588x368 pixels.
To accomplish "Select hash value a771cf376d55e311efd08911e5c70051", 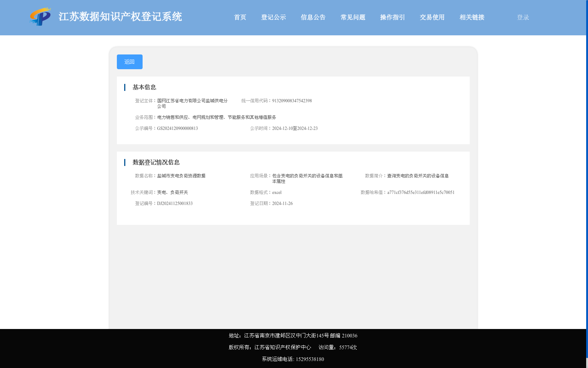I will point(421,192).
